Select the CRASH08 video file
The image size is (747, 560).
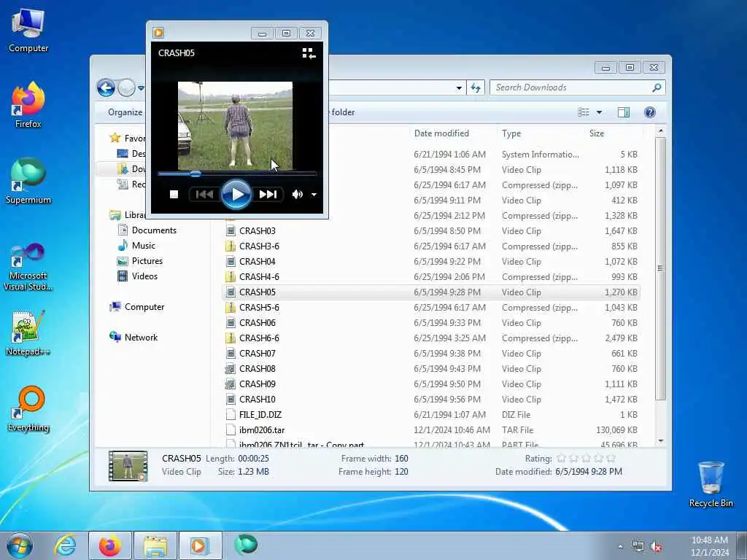pyautogui.click(x=258, y=368)
